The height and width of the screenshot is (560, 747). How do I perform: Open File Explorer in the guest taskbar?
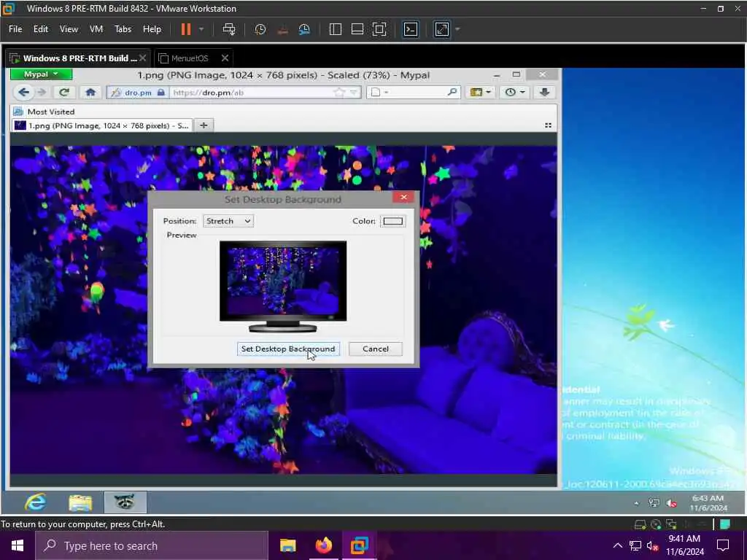click(x=80, y=502)
